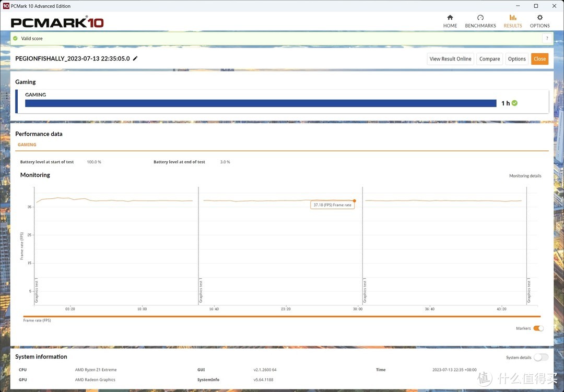Viewport: 564px width, 392px height.
Task: Click the Monitoring heading
Action: click(35, 175)
